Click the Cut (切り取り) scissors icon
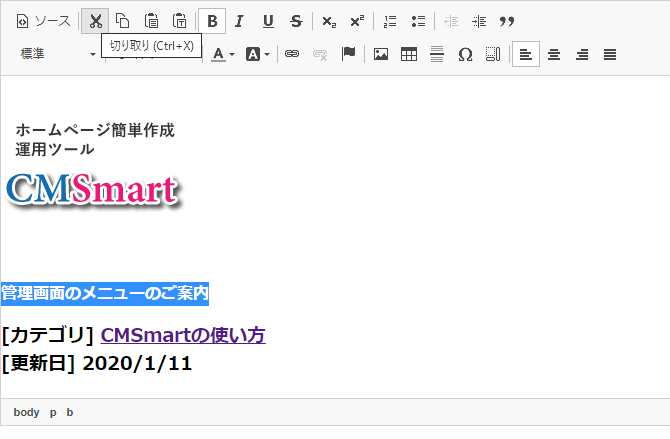The height and width of the screenshot is (439, 670). click(x=95, y=21)
